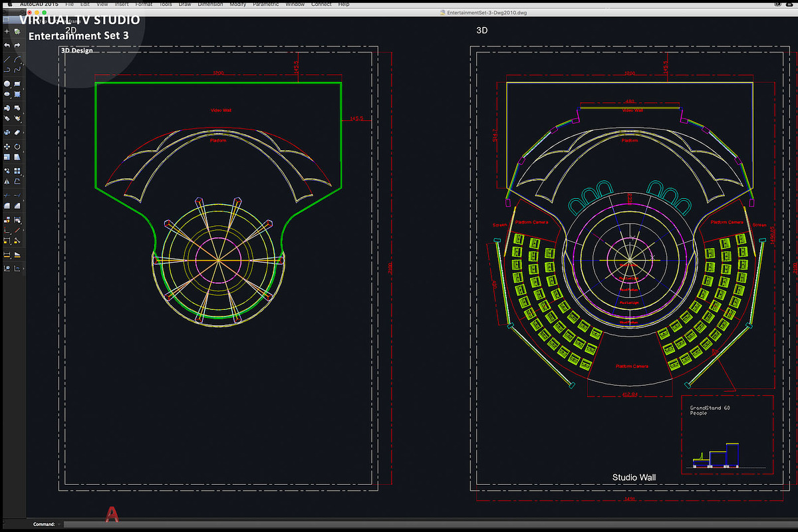Image resolution: width=798 pixels, height=532 pixels.
Task: Open the recent commands arrow beside Command:
Action: tap(59, 525)
